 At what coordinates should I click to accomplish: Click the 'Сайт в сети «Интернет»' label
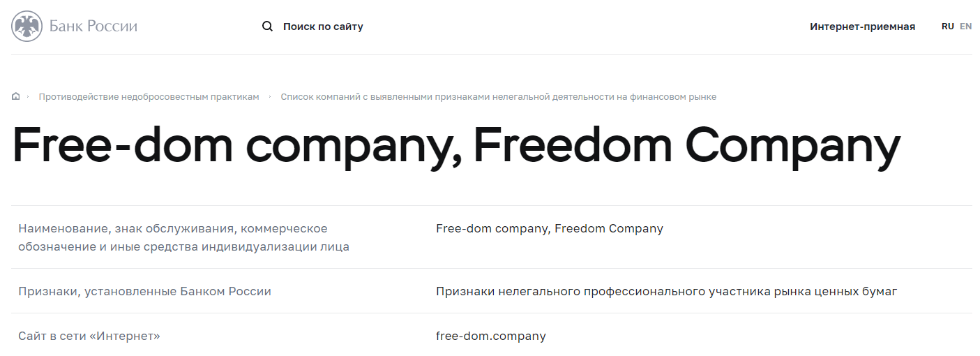89,336
